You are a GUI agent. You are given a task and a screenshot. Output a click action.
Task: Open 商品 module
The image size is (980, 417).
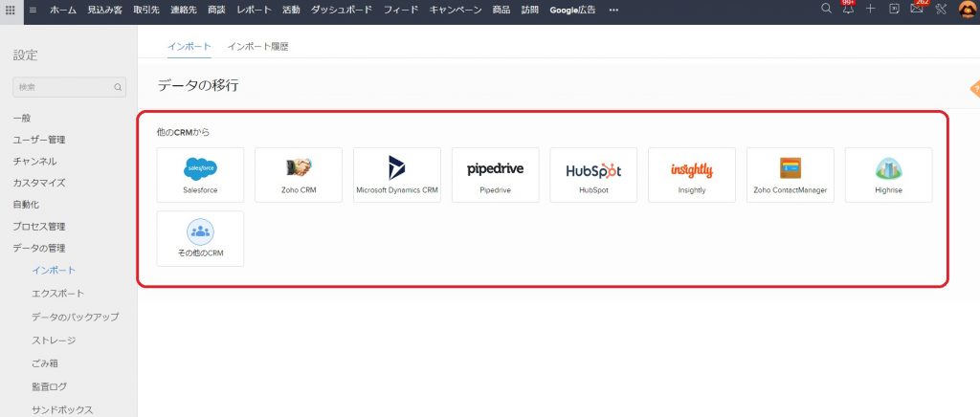click(501, 10)
